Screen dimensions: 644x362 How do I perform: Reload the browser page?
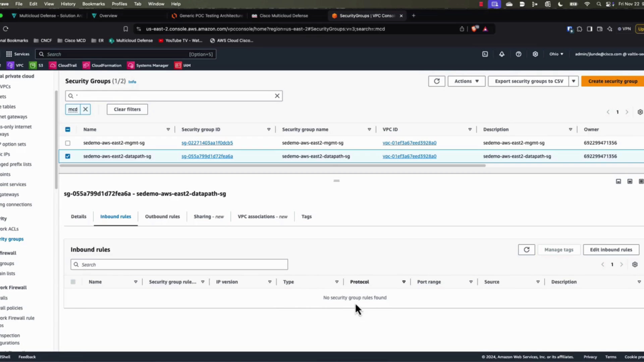[x=6, y=29]
